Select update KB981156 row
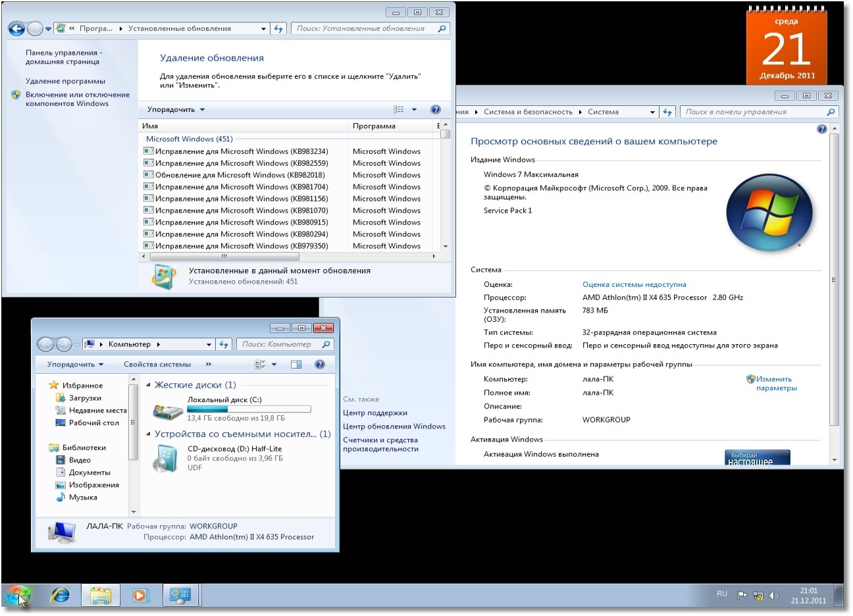 (x=290, y=199)
